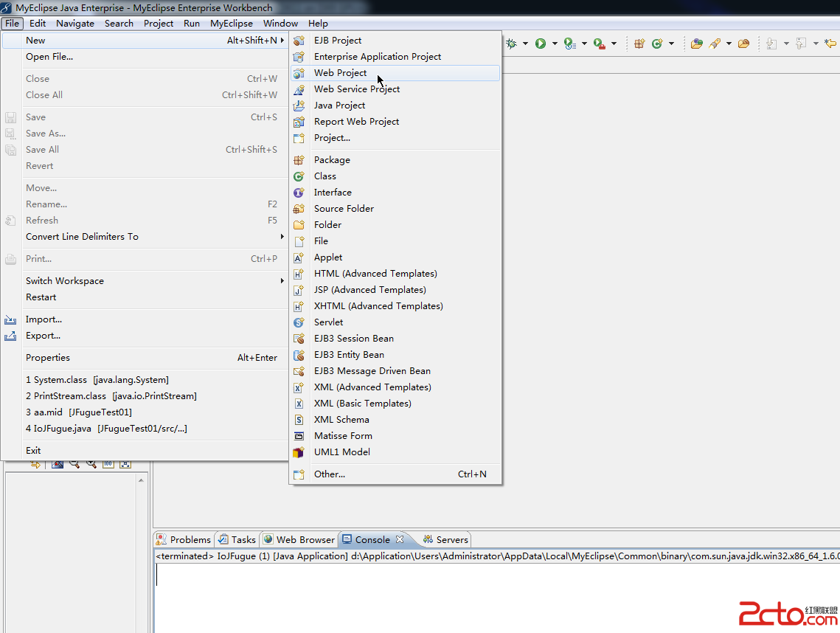Click the External Tools run icon with red toolbox

[x=600, y=44]
